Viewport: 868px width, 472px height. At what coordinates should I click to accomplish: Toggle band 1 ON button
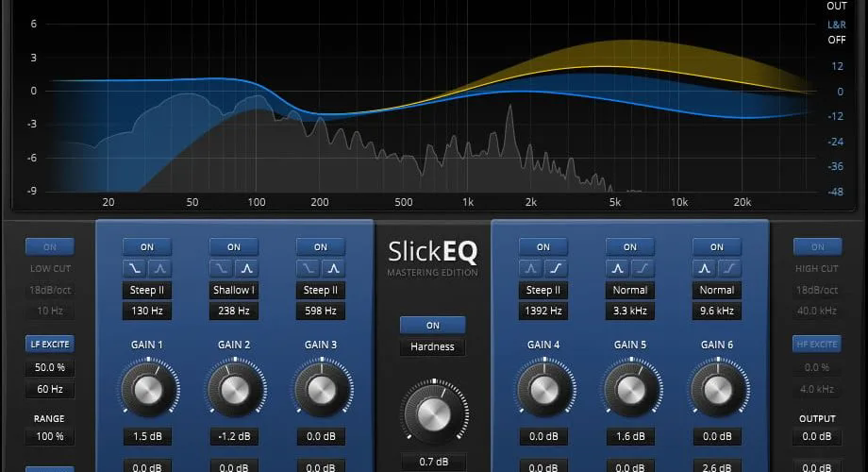coord(147,247)
